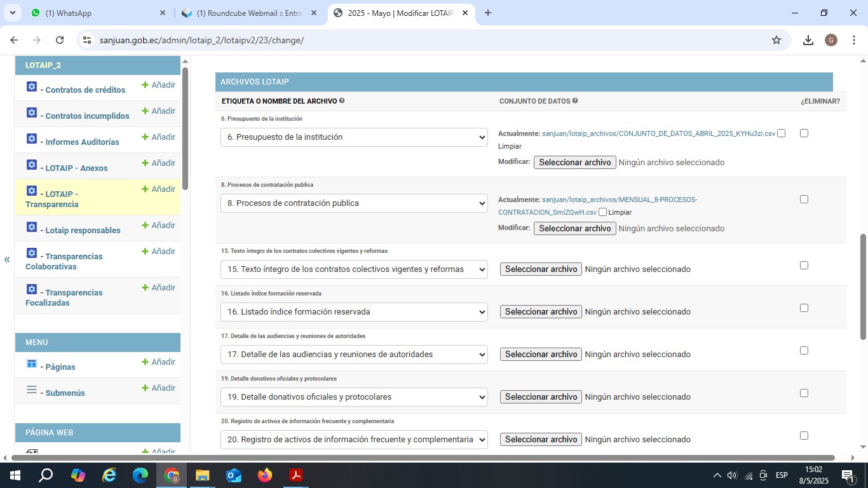
Task: Switch to the WhatsApp browser tab
Action: click(x=95, y=13)
